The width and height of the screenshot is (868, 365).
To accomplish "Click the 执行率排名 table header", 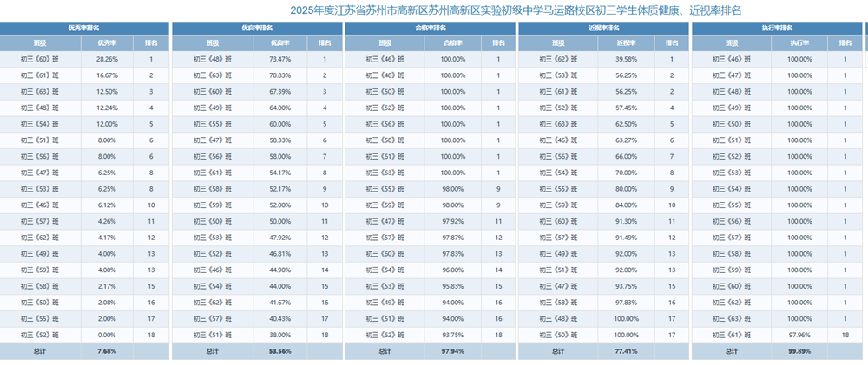I will pos(777,29).
